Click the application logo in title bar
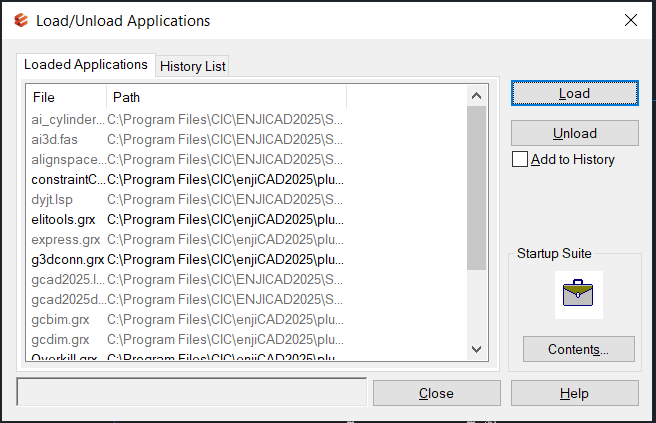Screen dimensions: 656x423 (20, 20)
